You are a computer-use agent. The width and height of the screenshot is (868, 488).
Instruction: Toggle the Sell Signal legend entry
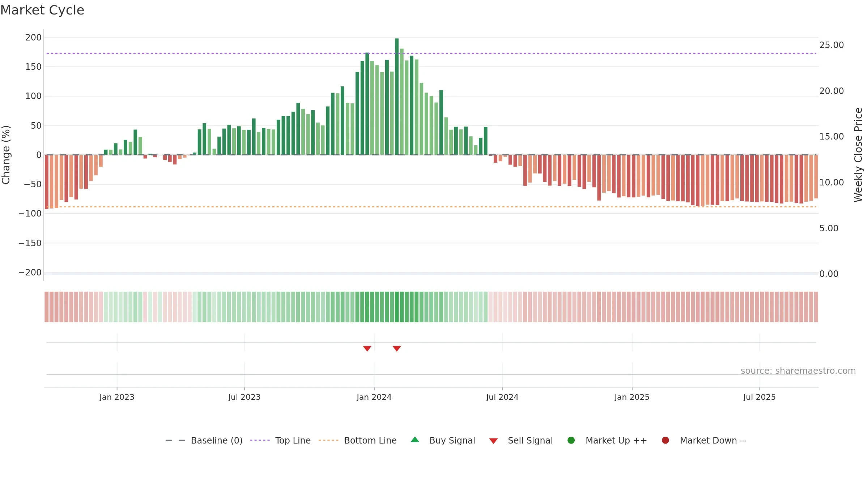(521, 440)
